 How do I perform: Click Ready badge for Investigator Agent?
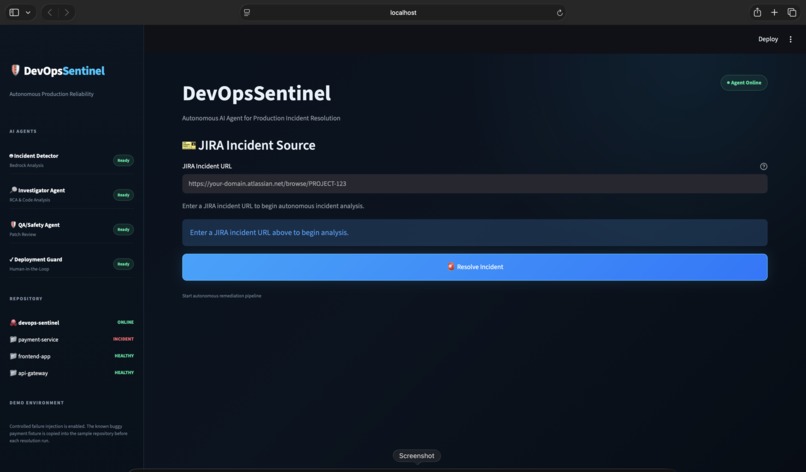[123, 195]
